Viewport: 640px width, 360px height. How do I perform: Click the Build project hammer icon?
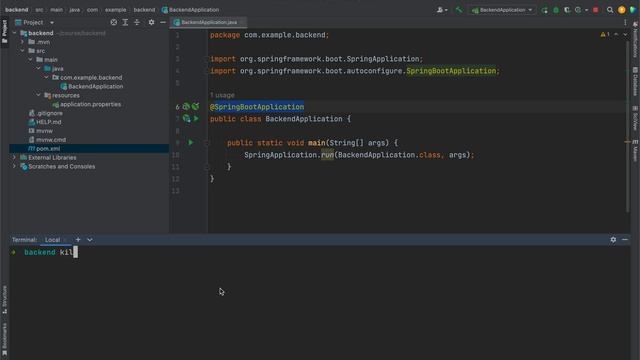pyautogui.click(x=459, y=10)
